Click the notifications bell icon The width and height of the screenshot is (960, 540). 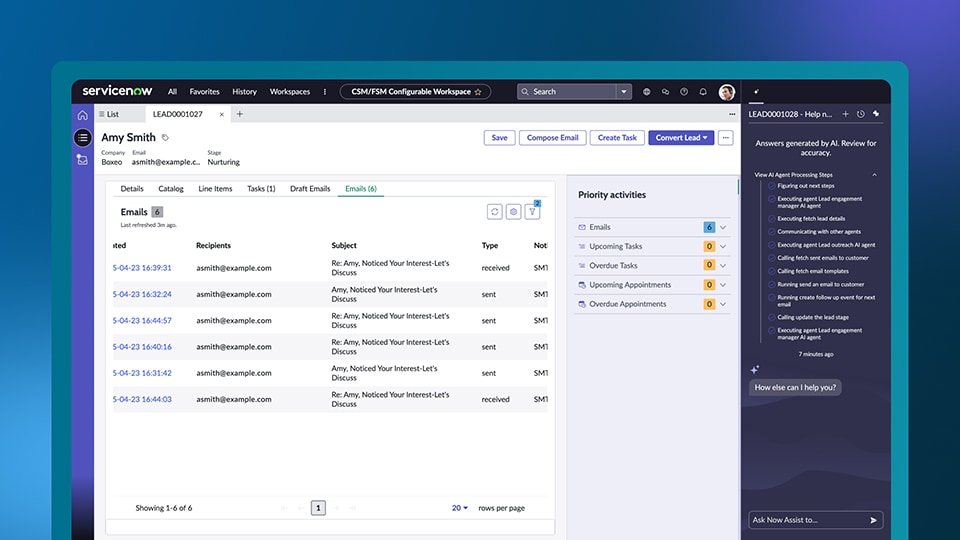703,91
